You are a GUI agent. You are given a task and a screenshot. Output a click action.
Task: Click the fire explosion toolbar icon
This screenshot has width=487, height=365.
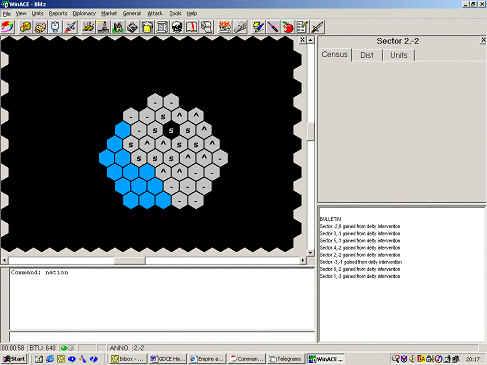coord(225,27)
